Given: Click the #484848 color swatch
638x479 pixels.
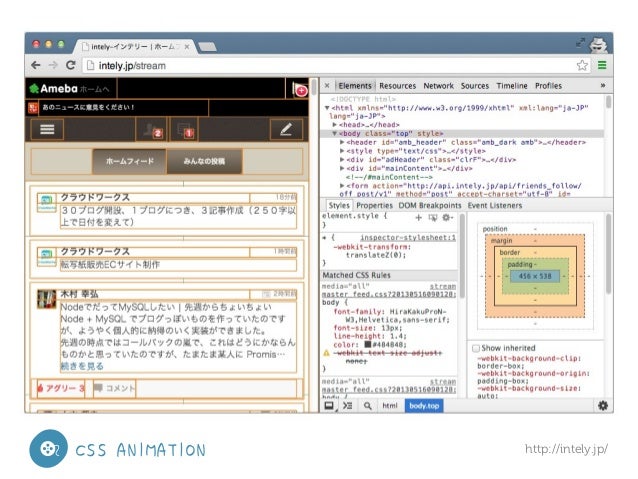Looking at the screenshot, I should click(368, 344).
